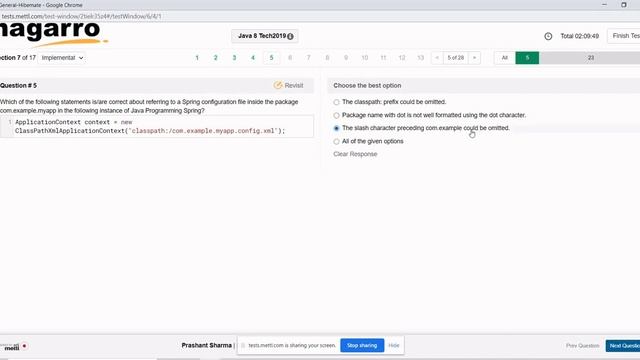Filter by the green answered count 5

point(527,58)
